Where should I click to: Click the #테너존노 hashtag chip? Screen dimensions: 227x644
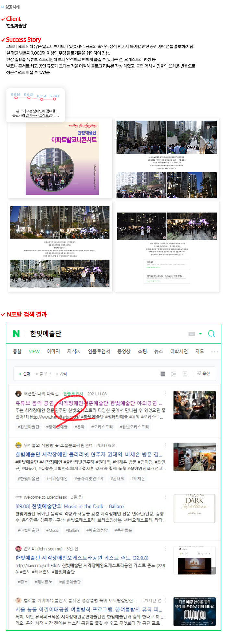[x=43, y=582]
